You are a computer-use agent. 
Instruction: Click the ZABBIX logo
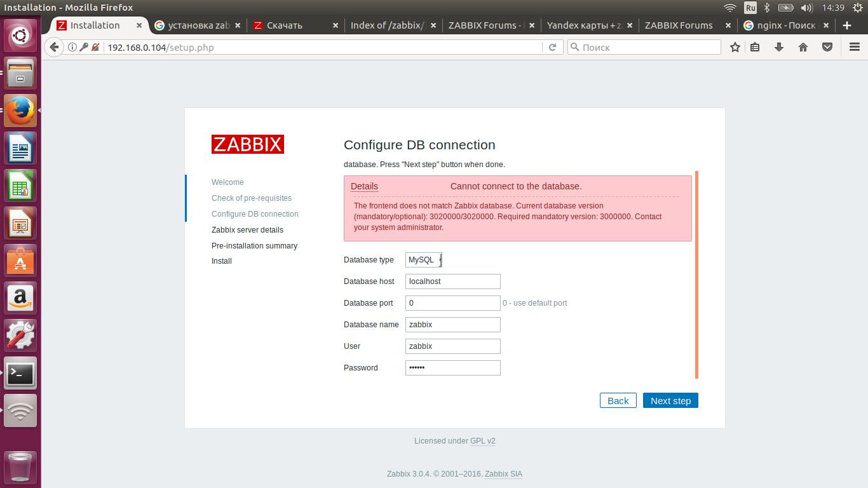pyautogui.click(x=248, y=144)
